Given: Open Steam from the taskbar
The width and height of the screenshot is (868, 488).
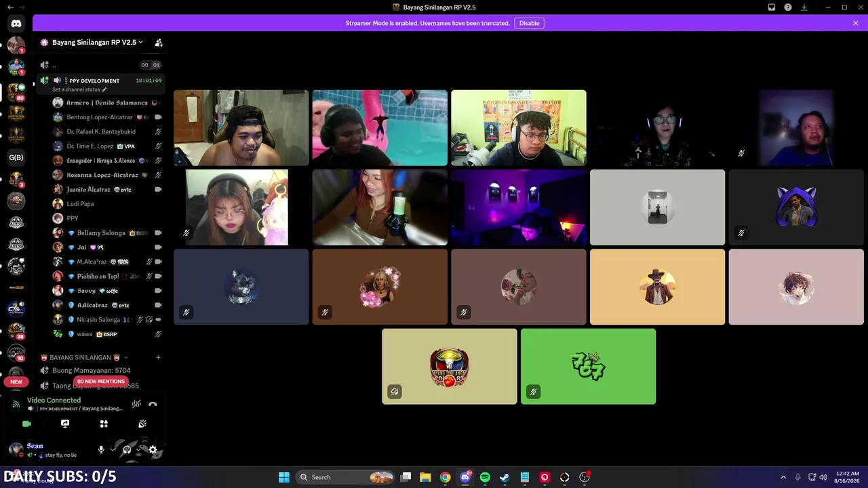Looking at the screenshot, I should coord(505,477).
